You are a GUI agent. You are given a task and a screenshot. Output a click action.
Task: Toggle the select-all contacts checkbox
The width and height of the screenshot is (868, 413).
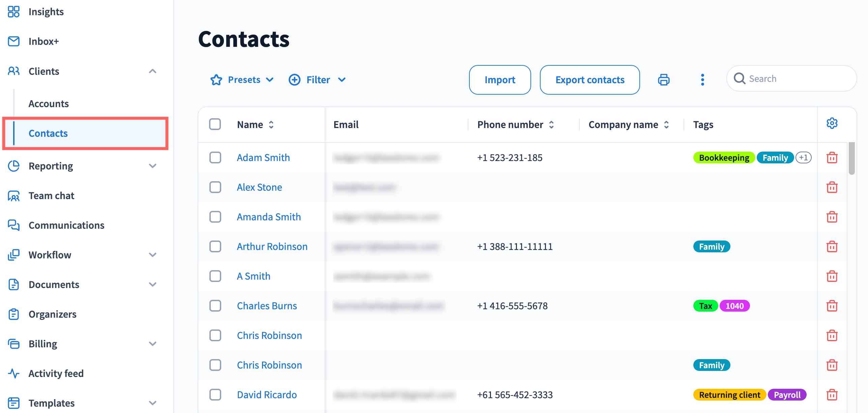pyautogui.click(x=215, y=124)
